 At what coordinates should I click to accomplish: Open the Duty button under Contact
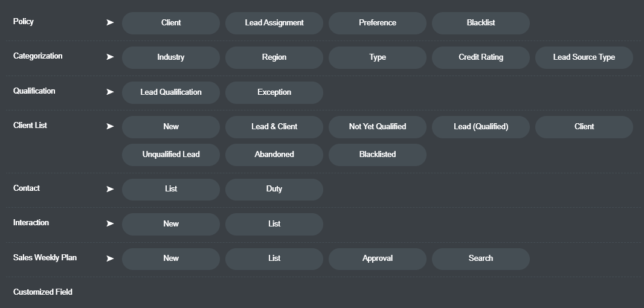point(274,189)
